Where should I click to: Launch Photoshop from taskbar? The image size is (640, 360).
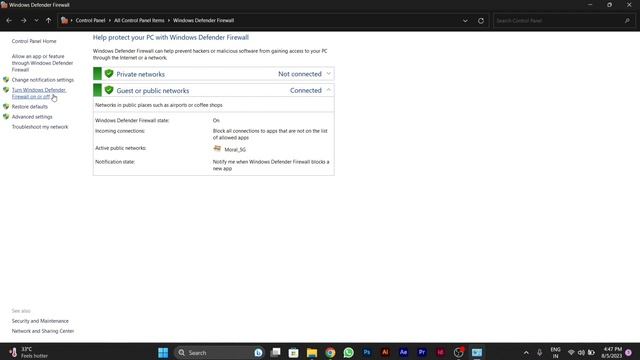pyautogui.click(x=367, y=352)
